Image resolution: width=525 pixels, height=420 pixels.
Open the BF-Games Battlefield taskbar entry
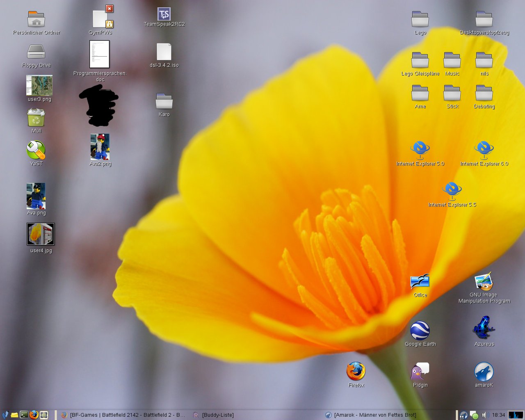(123, 415)
